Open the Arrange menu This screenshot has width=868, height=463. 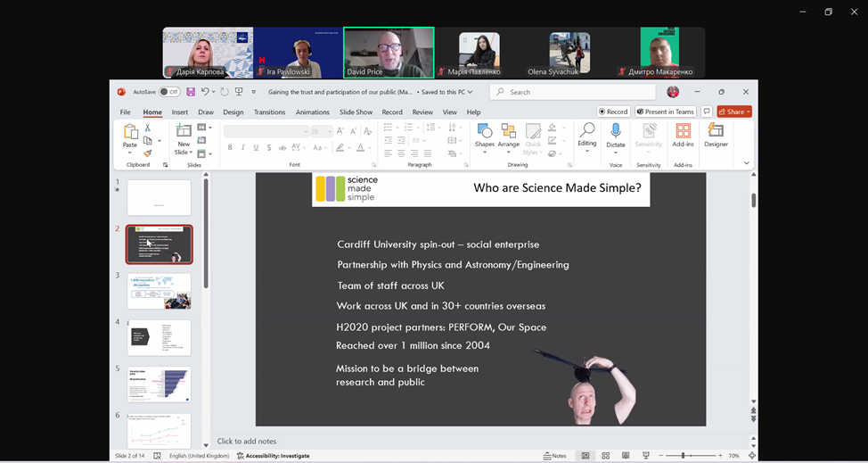508,138
